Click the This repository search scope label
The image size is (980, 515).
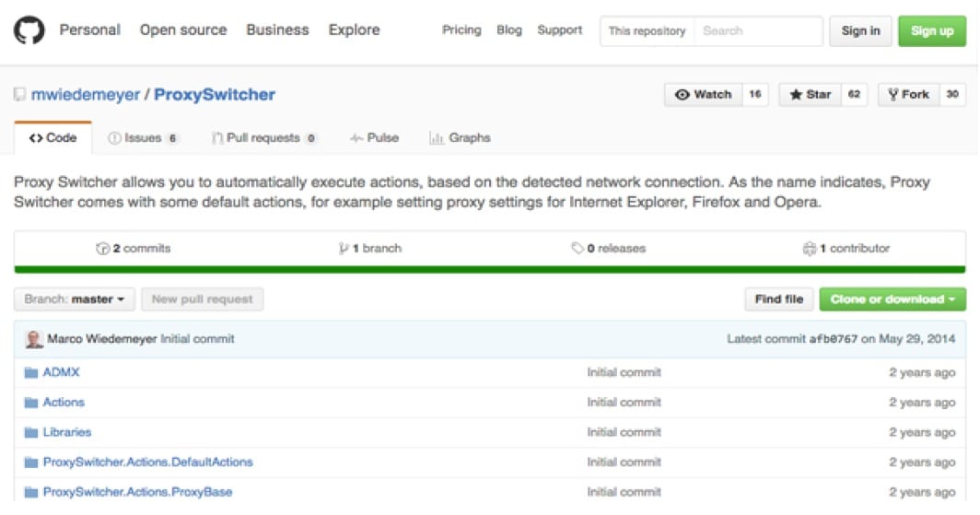pyautogui.click(x=647, y=31)
